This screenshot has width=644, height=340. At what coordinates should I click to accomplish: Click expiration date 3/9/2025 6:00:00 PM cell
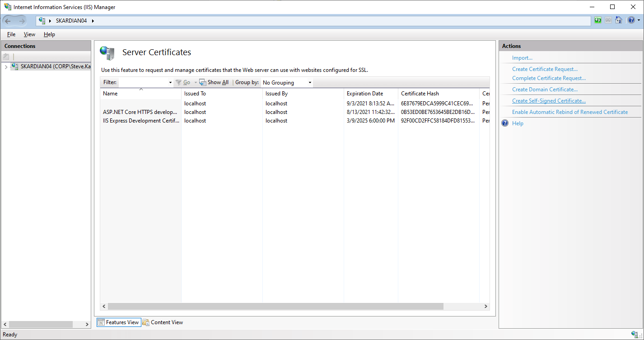coord(371,121)
